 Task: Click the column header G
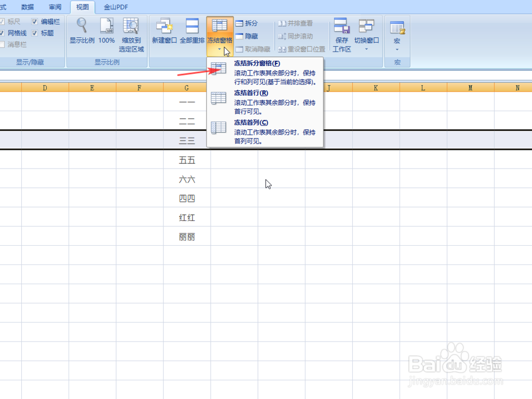(x=185, y=87)
